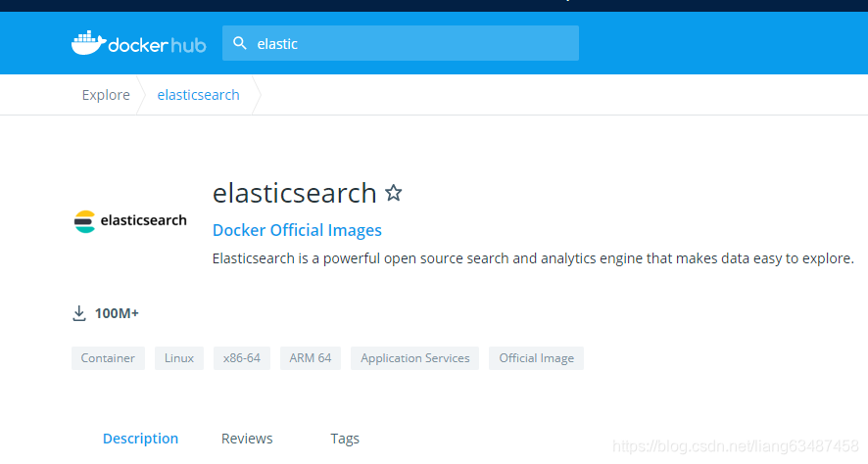Switch to the Description tab
Viewport: 868px width, 464px height.
coord(141,439)
